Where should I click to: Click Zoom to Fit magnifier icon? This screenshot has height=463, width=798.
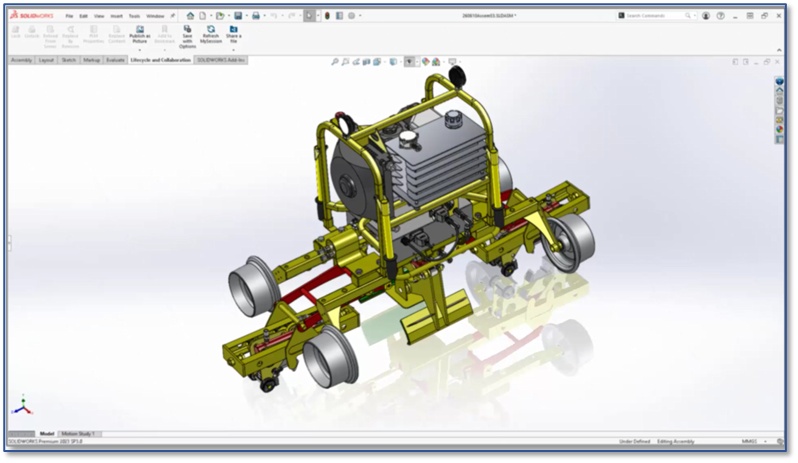point(335,62)
